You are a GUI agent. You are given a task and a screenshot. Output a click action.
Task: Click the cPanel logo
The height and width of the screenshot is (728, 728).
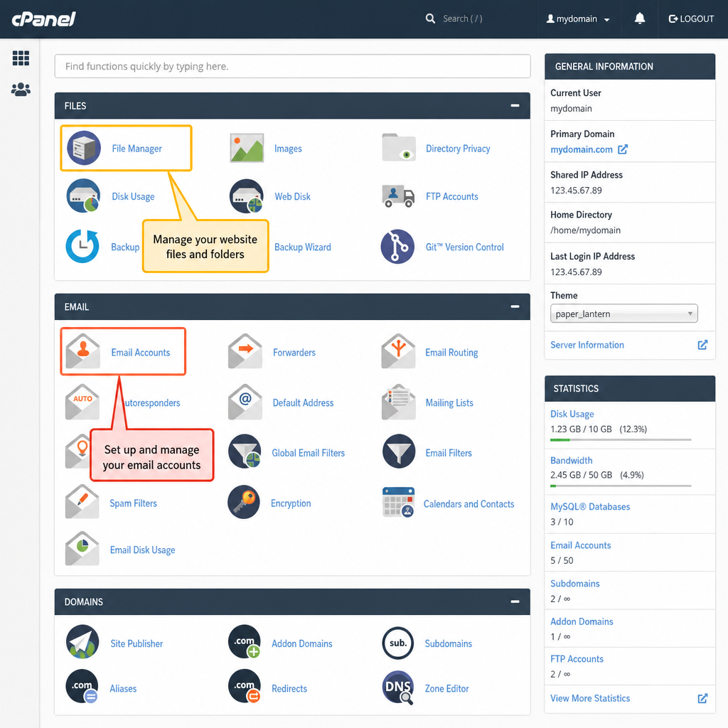[x=43, y=19]
